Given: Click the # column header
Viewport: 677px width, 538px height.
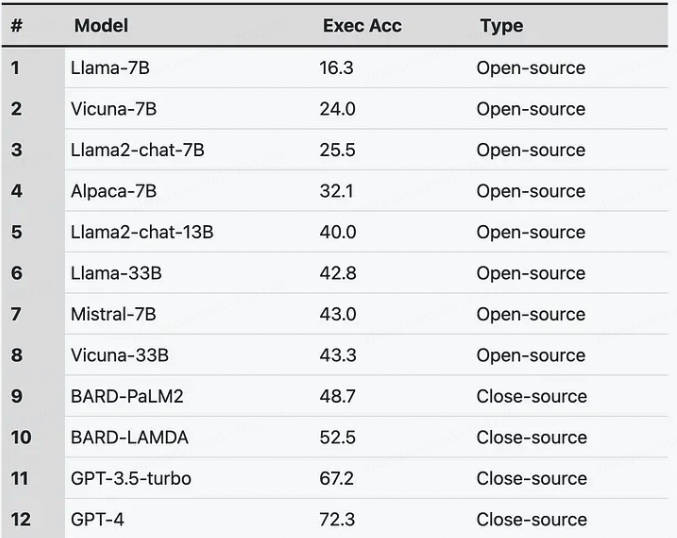Looking at the screenshot, I should click(17, 26).
